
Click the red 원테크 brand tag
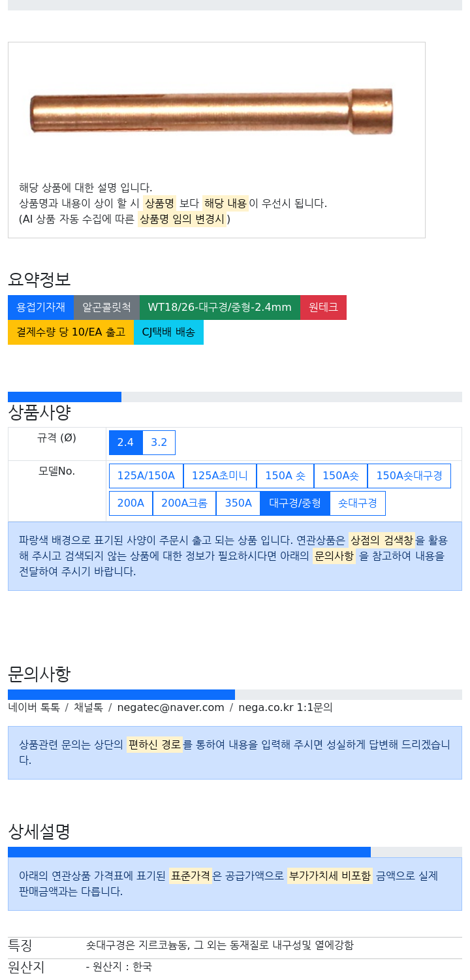(x=323, y=308)
